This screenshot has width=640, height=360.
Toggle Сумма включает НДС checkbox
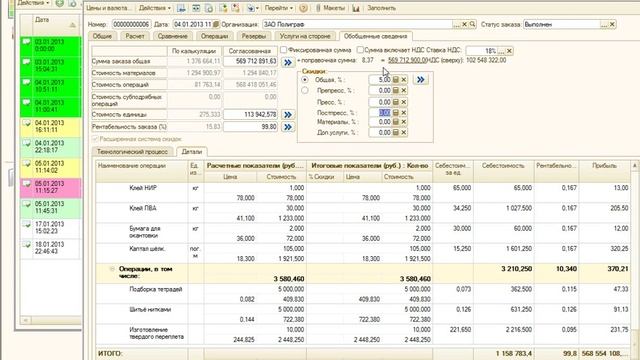(x=360, y=50)
